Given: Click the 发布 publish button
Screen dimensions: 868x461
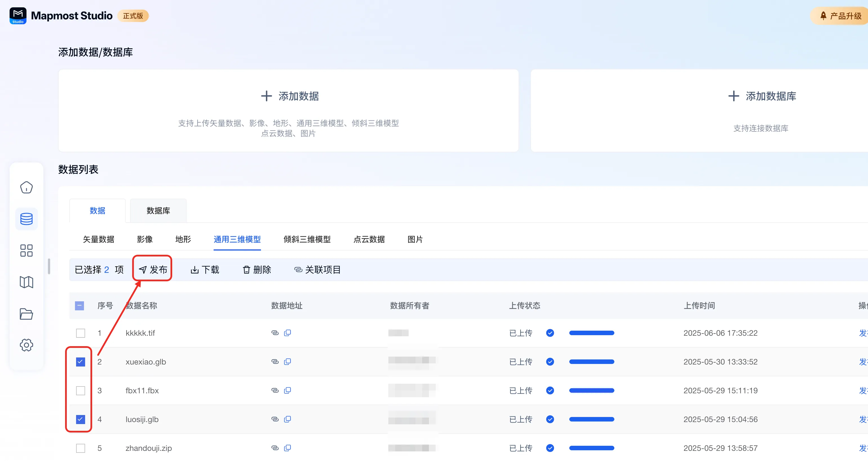Looking at the screenshot, I should (x=153, y=269).
